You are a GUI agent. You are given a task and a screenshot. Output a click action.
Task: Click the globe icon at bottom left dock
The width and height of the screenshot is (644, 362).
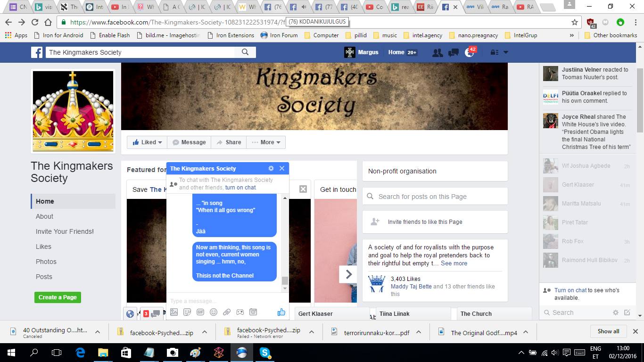[131, 313]
